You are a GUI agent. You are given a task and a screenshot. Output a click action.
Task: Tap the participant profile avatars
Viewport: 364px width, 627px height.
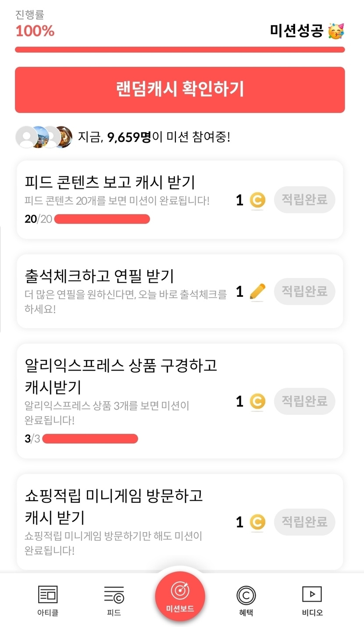click(x=44, y=137)
